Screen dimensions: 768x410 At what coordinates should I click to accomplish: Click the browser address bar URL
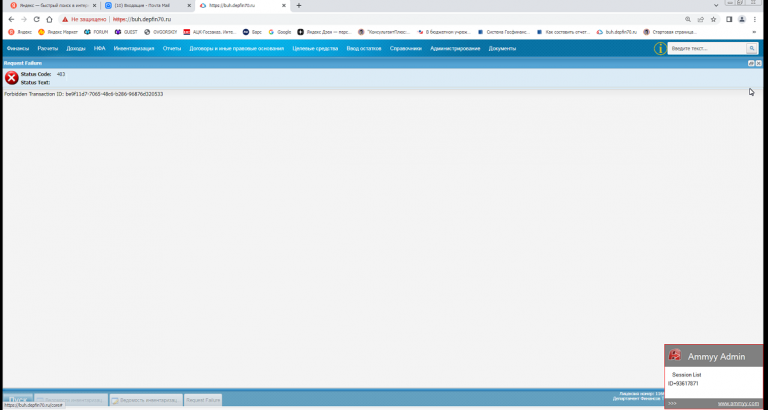pos(142,19)
